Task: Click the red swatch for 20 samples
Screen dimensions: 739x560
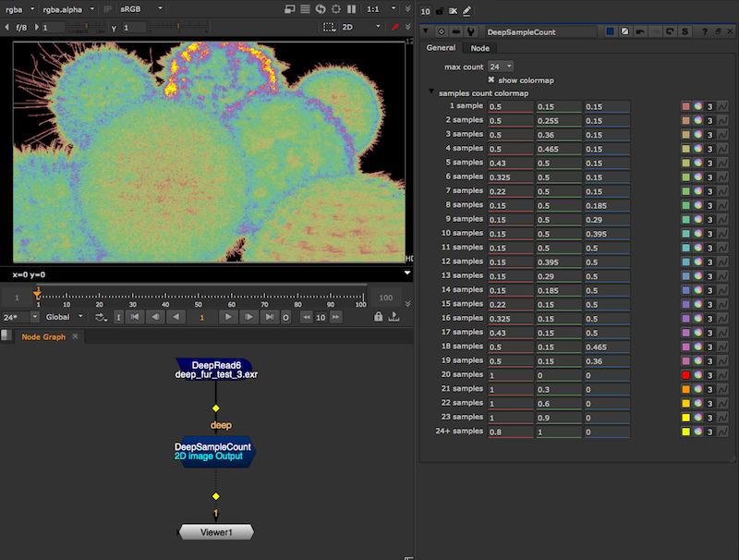Action: point(685,375)
